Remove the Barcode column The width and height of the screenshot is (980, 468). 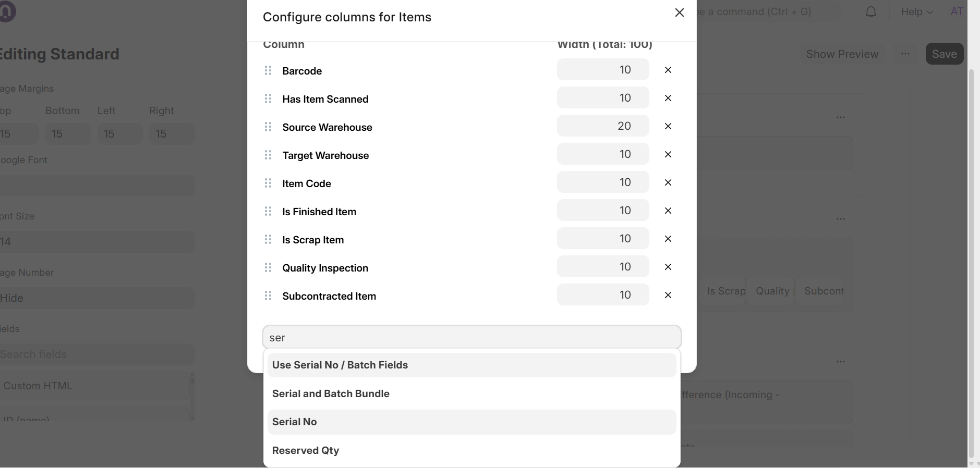pos(668,70)
